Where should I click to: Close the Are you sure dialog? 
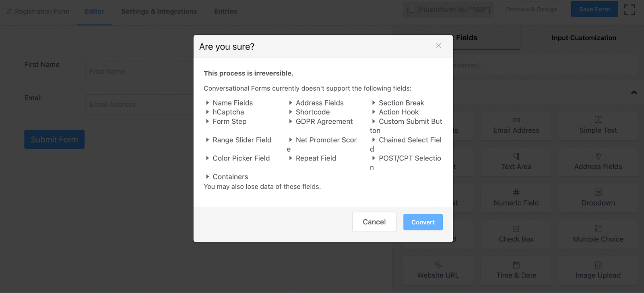(x=439, y=46)
